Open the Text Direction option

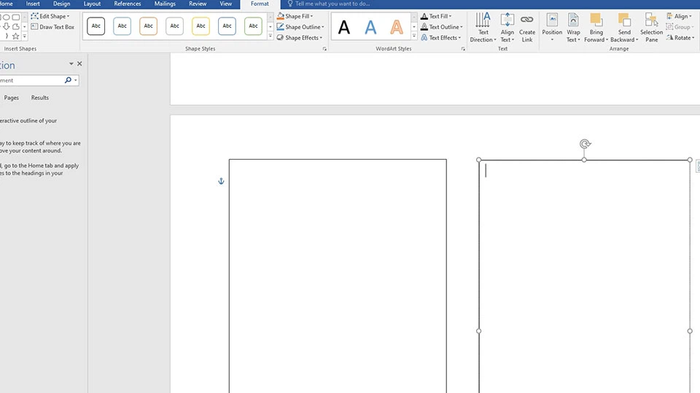(483, 28)
